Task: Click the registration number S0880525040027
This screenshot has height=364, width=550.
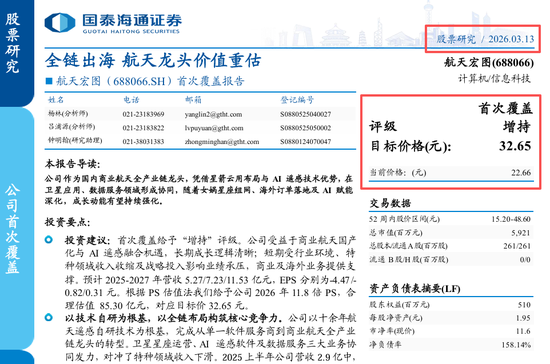Action: tap(305, 114)
